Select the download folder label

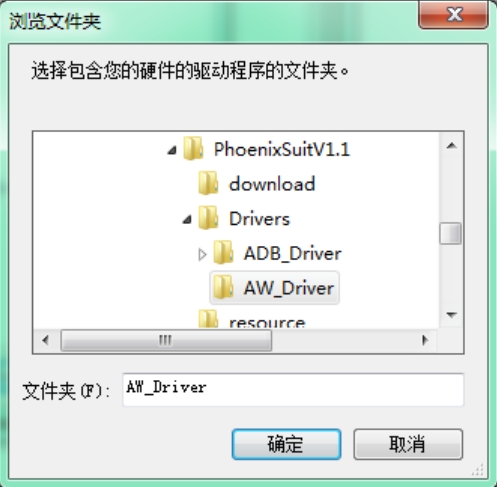click(272, 184)
